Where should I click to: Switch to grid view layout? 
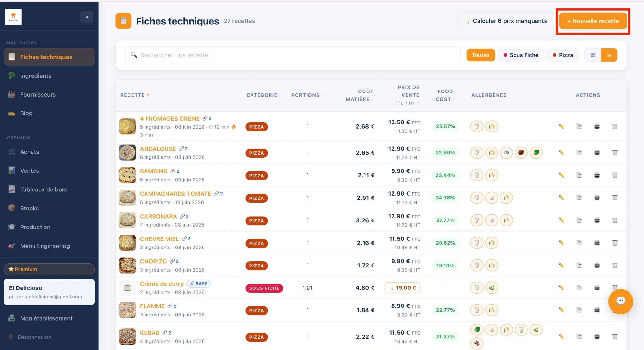coord(593,55)
